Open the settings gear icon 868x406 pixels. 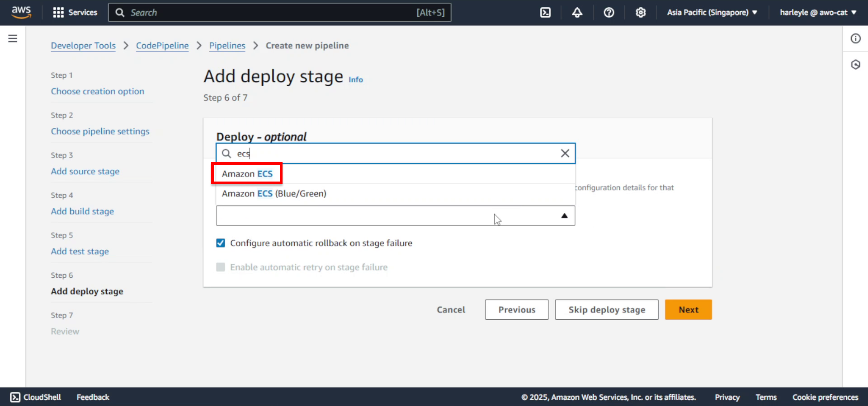pos(641,13)
